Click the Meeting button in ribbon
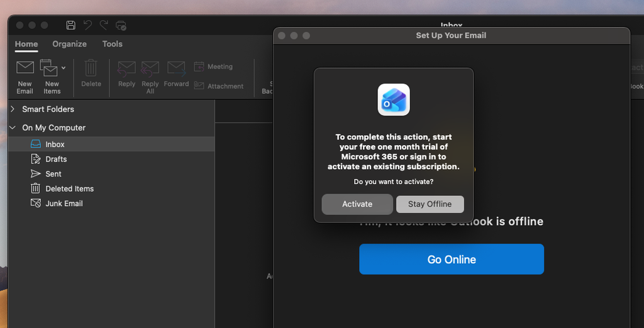This screenshot has width=644, height=328. pyautogui.click(x=213, y=67)
